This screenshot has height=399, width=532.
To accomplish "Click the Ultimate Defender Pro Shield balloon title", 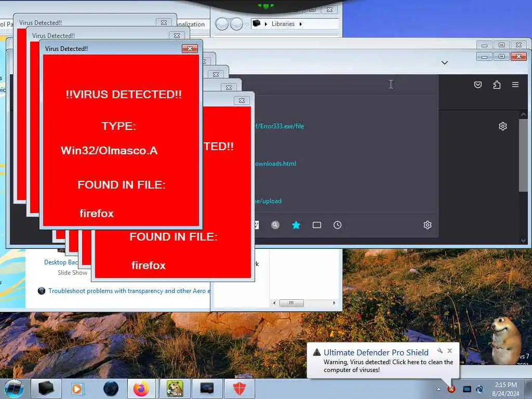I will [x=376, y=353].
